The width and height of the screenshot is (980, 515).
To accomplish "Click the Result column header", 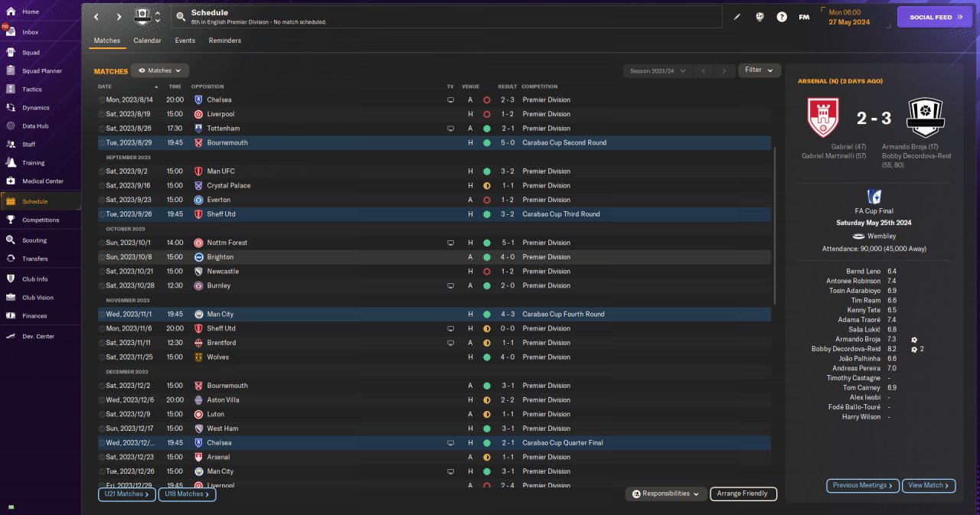I will (508, 86).
